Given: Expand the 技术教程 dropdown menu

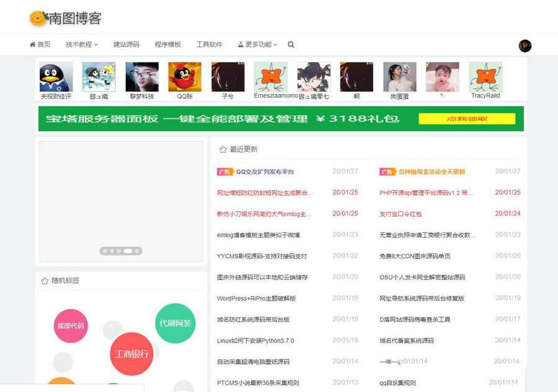Looking at the screenshot, I should pos(81,45).
